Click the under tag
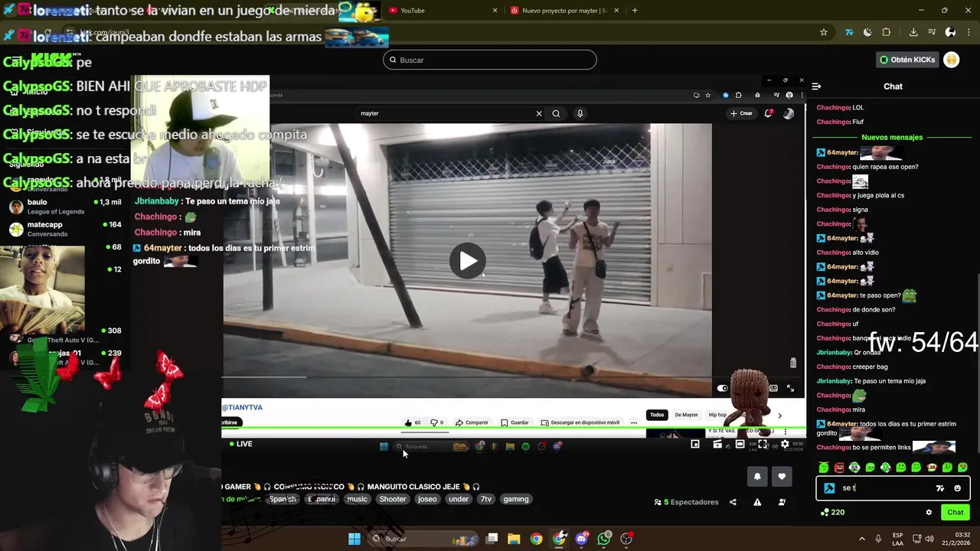980x551 pixels. click(x=459, y=499)
